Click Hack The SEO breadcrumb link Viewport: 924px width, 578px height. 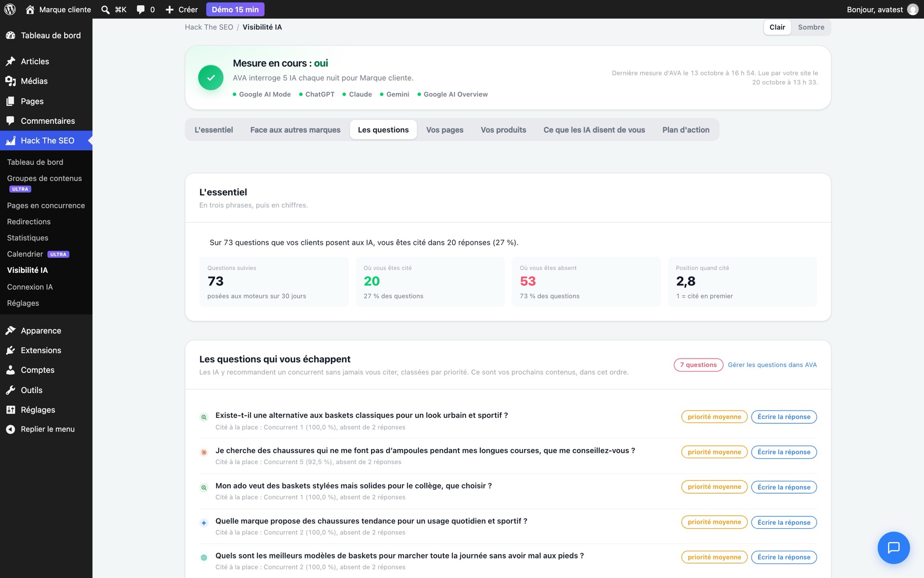pos(209,27)
